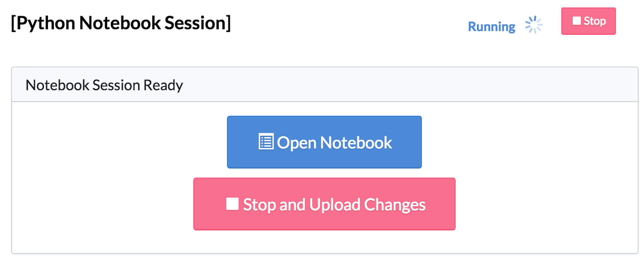Image resolution: width=644 pixels, height=261 pixels.
Task: Click the stop square icon in Stop and Upload Changes
Action: (233, 204)
